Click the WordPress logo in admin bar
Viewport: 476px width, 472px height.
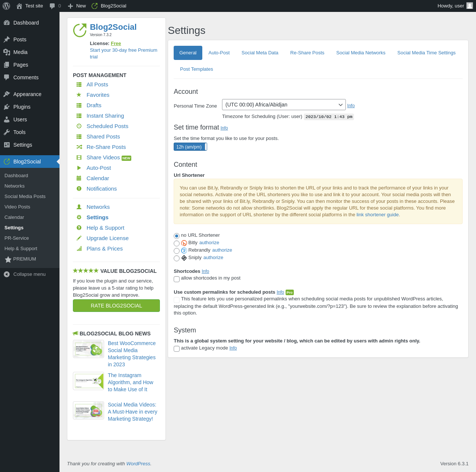point(6,6)
